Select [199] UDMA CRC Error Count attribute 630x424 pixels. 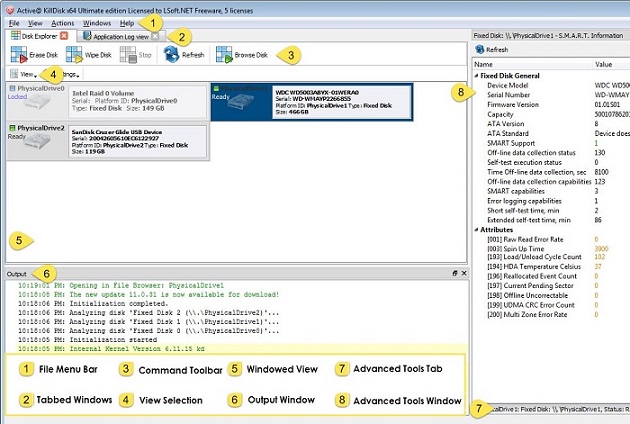click(551, 305)
